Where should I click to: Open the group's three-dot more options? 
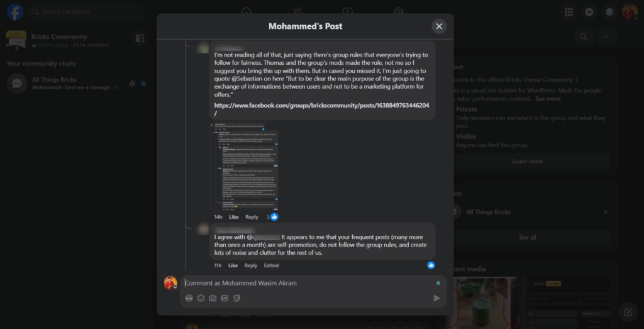click(x=607, y=37)
